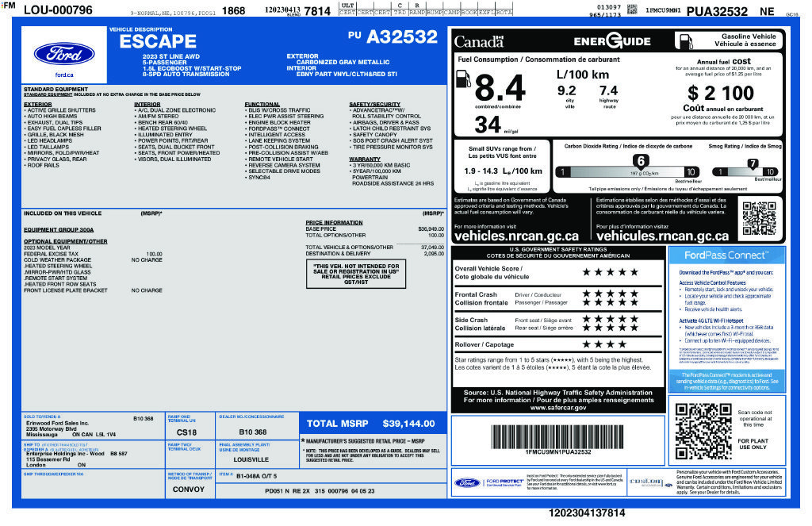Screen dimensions: 812x526
Task: Click the ford.ca link under logo
Action: click(x=64, y=75)
